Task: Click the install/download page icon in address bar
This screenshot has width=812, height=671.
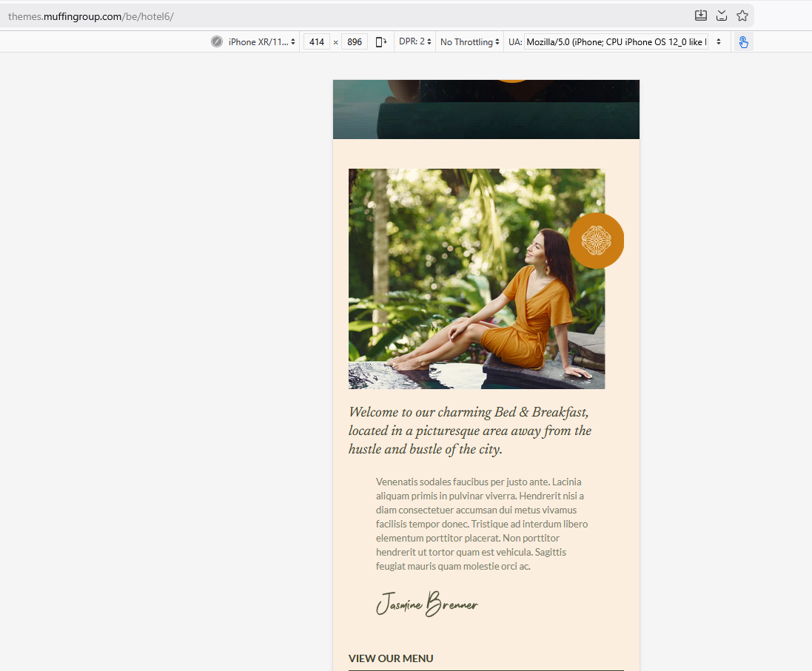Action: click(x=701, y=16)
